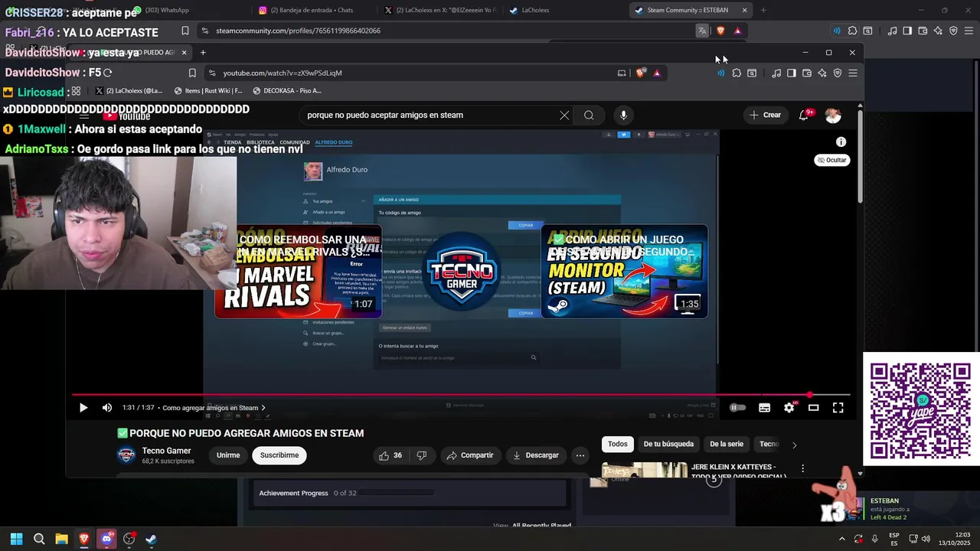The height and width of the screenshot is (551, 980).
Task: Open Steam from the taskbar
Action: (x=151, y=539)
